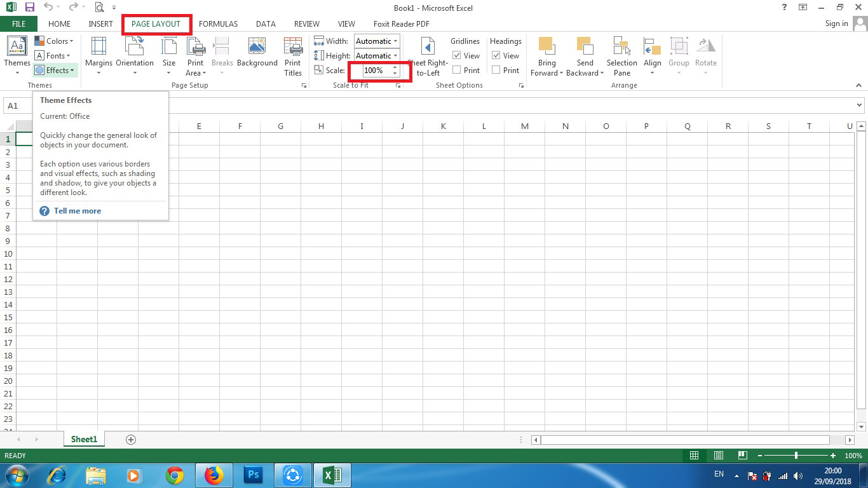Switch to the VIEW tab
Screen dimensions: 868x488
click(346, 24)
